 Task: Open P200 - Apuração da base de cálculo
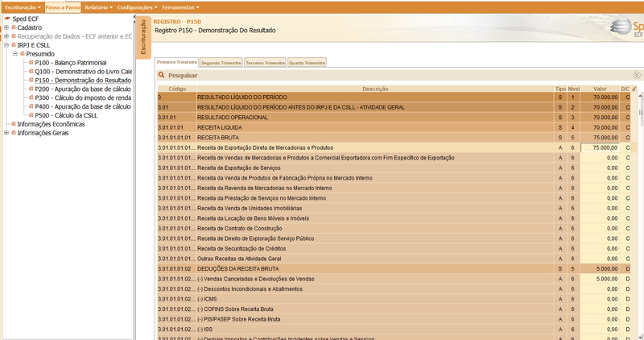click(x=83, y=89)
